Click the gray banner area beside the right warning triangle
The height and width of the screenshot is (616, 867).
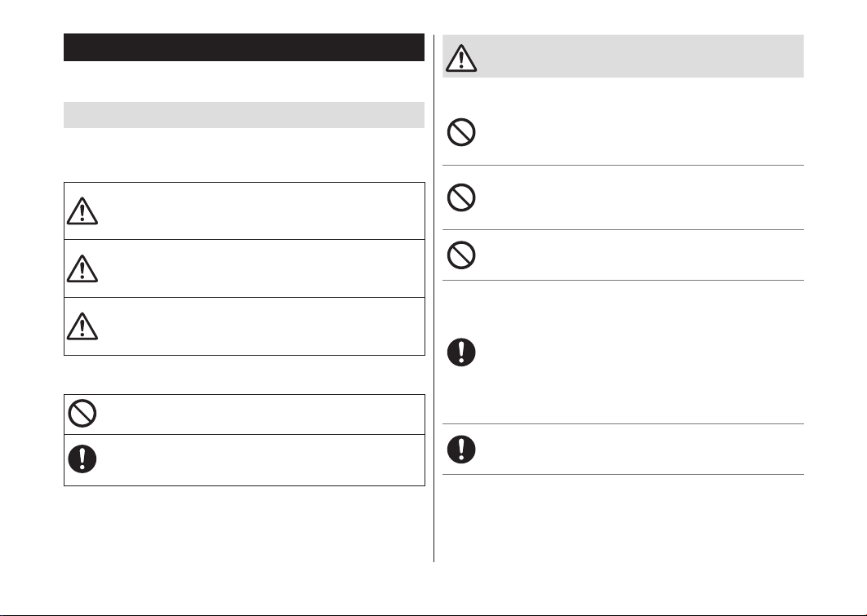(x=640, y=56)
